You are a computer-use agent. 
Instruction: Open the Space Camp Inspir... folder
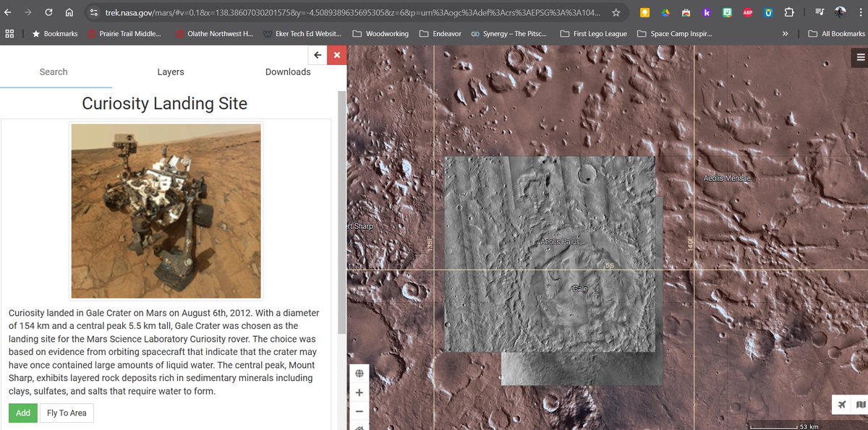click(675, 33)
